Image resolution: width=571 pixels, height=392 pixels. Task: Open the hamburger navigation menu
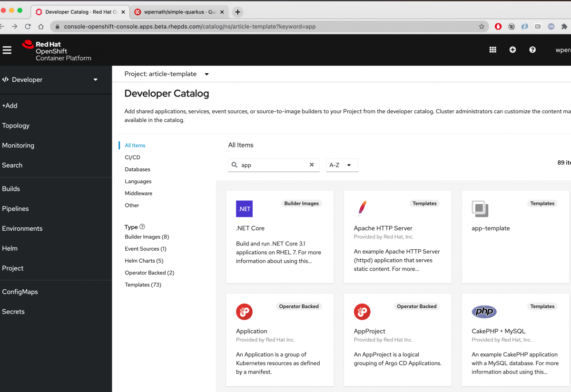point(7,50)
